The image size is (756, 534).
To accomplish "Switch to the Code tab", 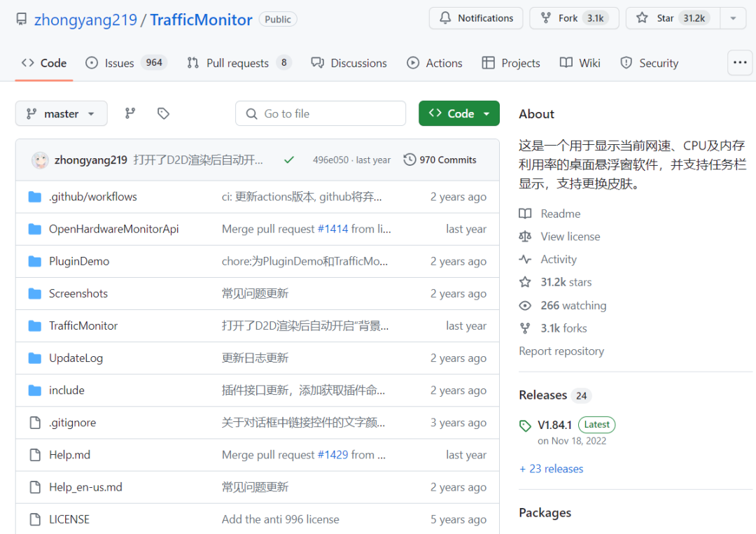I will (44, 63).
